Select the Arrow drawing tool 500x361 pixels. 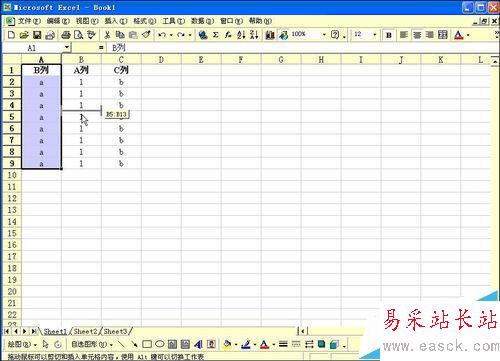coord(134,344)
